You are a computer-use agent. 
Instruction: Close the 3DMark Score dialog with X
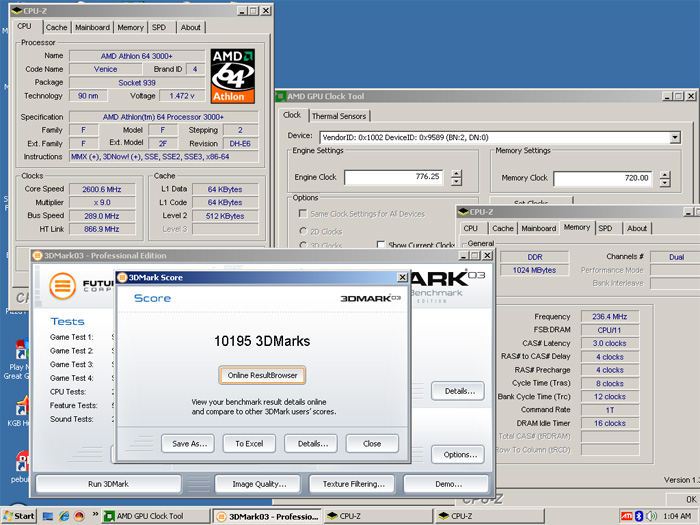point(402,277)
